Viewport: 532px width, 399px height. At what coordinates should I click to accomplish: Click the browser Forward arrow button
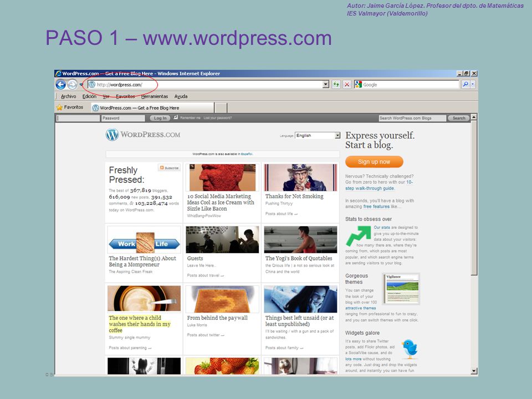pos(72,84)
